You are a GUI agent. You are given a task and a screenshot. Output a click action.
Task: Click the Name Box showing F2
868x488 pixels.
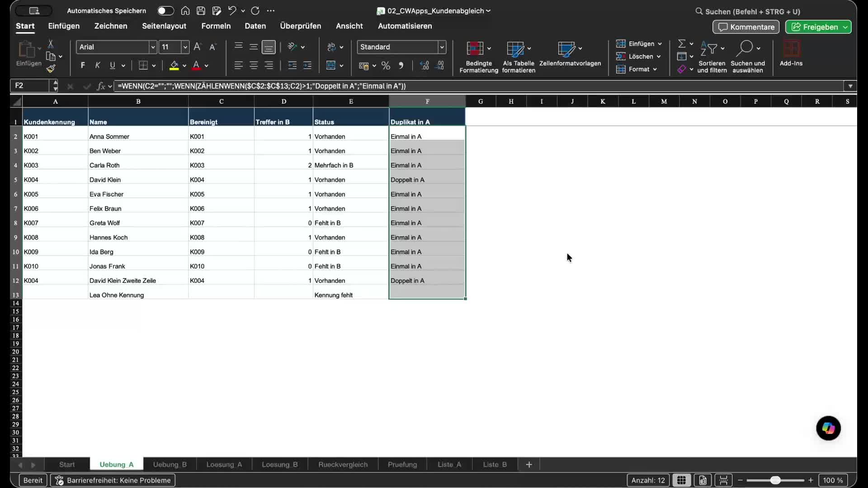pyautogui.click(x=31, y=85)
